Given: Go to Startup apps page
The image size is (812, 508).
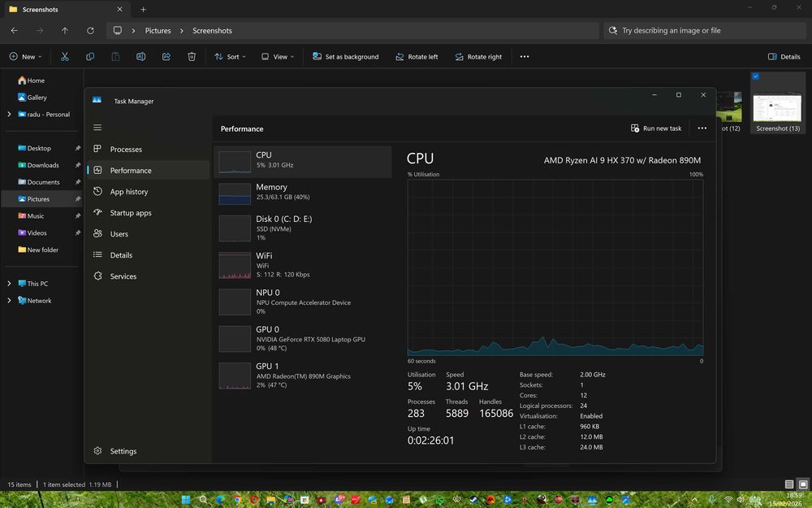Looking at the screenshot, I should click(130, 213).
